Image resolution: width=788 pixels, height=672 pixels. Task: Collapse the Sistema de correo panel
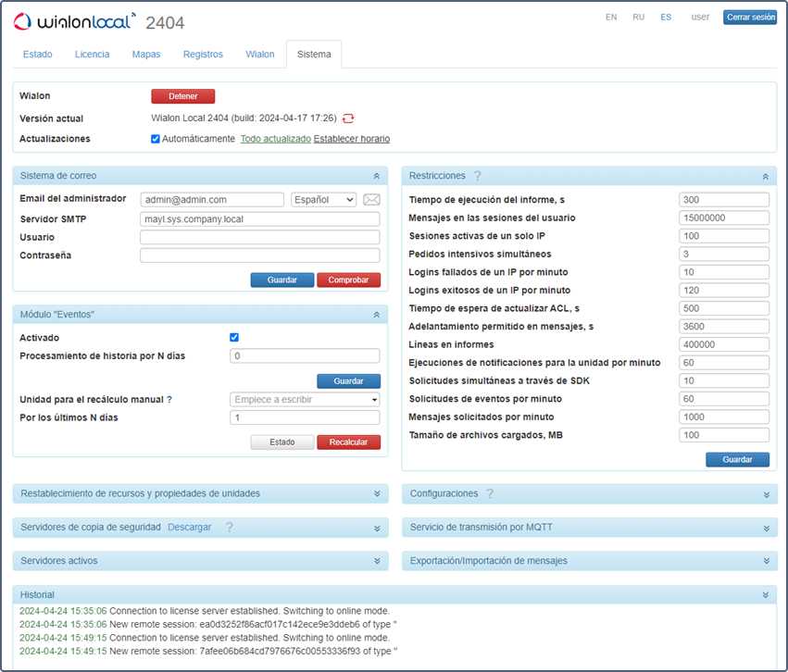[x=376, y=176]
